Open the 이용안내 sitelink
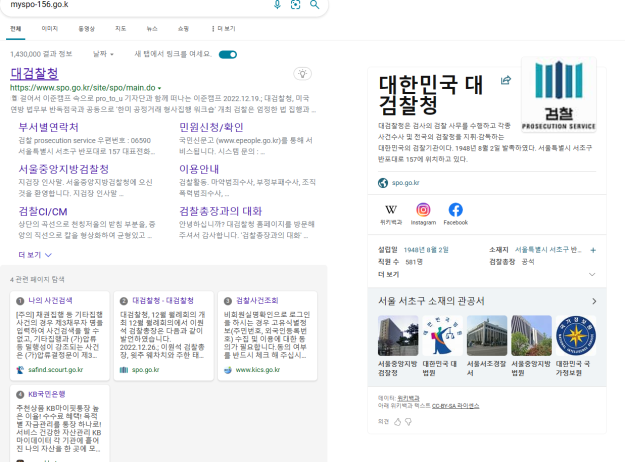 tap(199, 169)
